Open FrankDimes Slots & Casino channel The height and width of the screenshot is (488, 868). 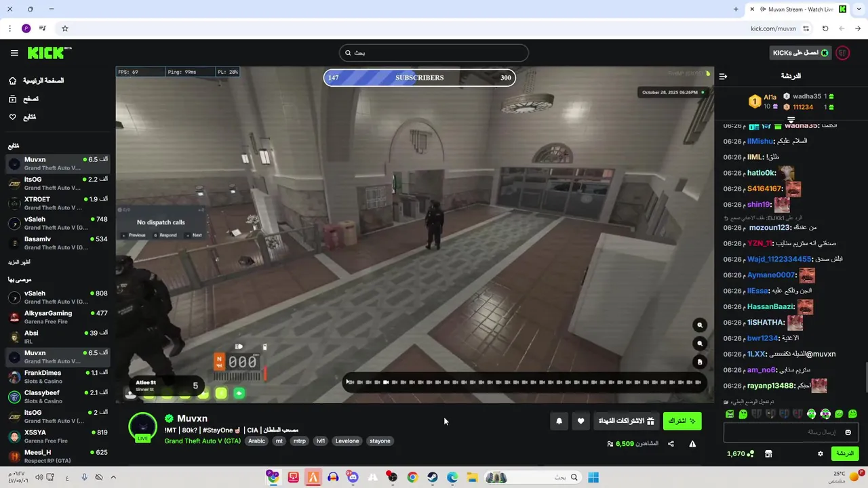pyautogui.click(x=57, y=377)
